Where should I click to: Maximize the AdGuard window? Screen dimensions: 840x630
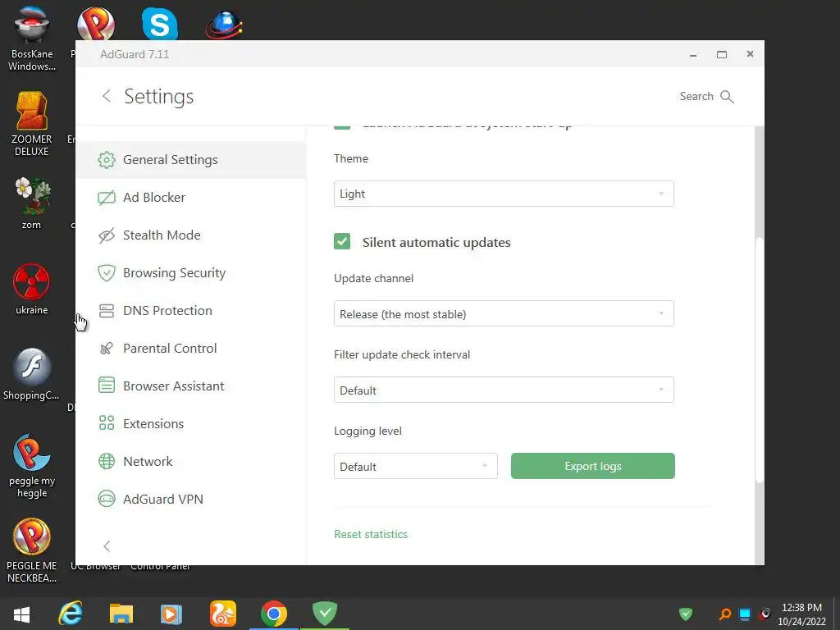point(722,54)
